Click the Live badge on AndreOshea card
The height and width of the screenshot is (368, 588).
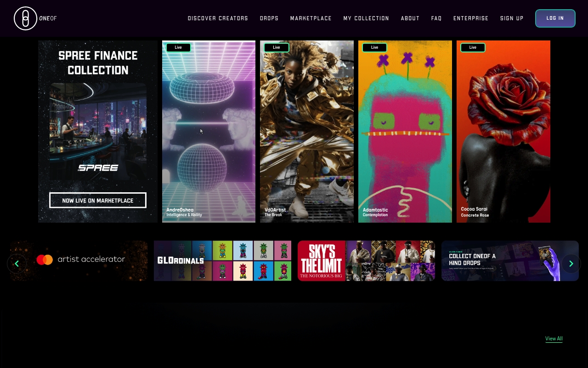click(178, 47)
